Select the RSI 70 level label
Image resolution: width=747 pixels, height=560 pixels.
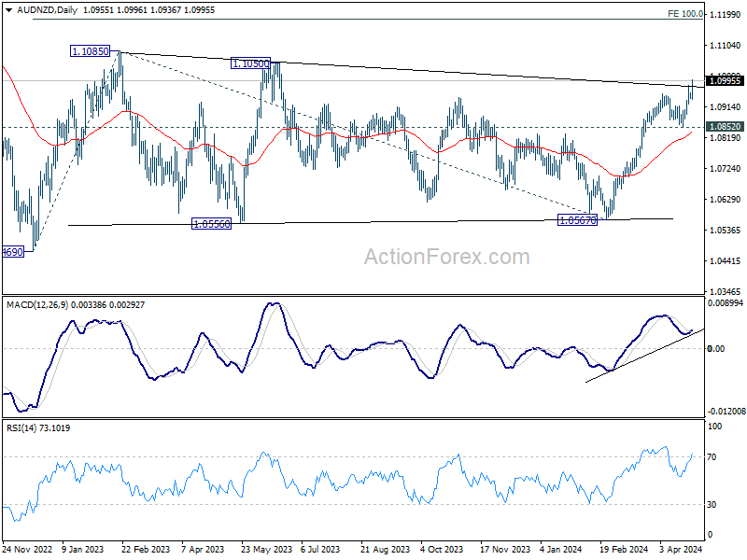(x=712, y=457)
